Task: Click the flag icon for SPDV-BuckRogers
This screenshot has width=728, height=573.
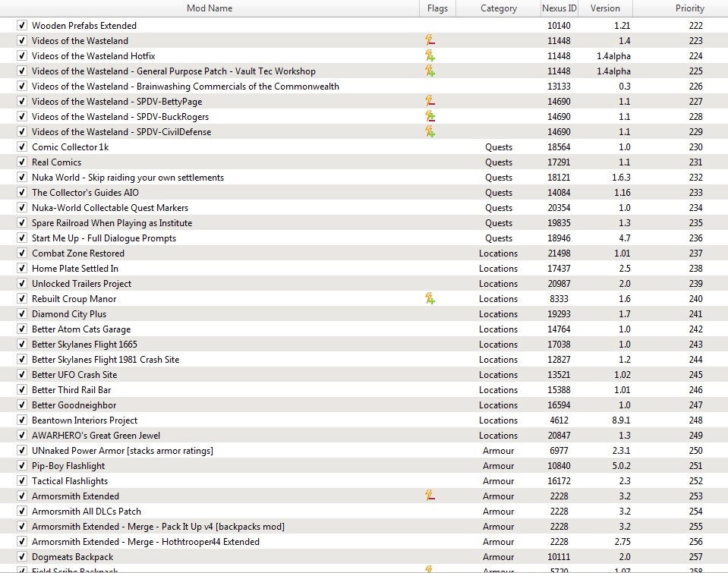Action: 430,117
